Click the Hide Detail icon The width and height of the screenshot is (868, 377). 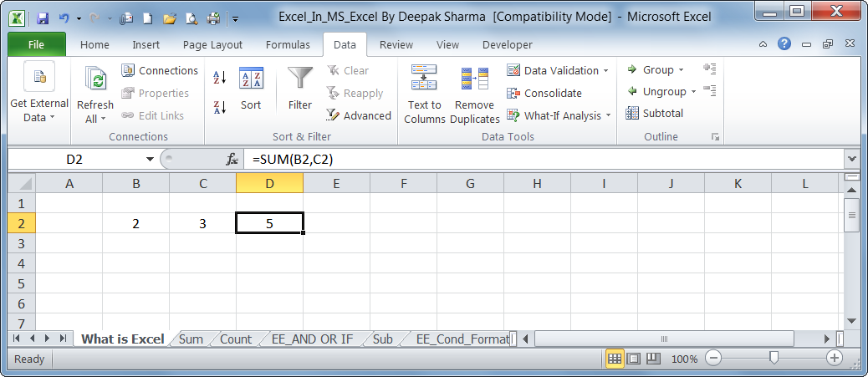click(710, 90)
